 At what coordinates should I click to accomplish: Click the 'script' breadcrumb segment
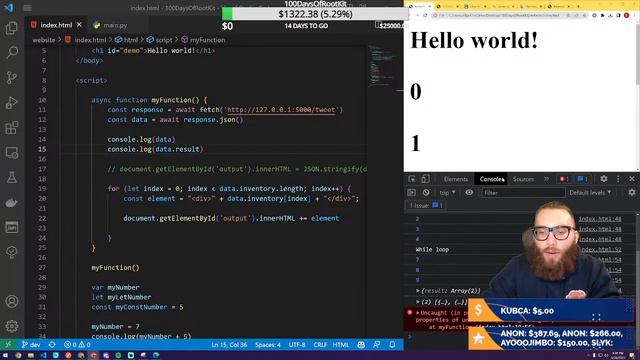click(160, 40)
